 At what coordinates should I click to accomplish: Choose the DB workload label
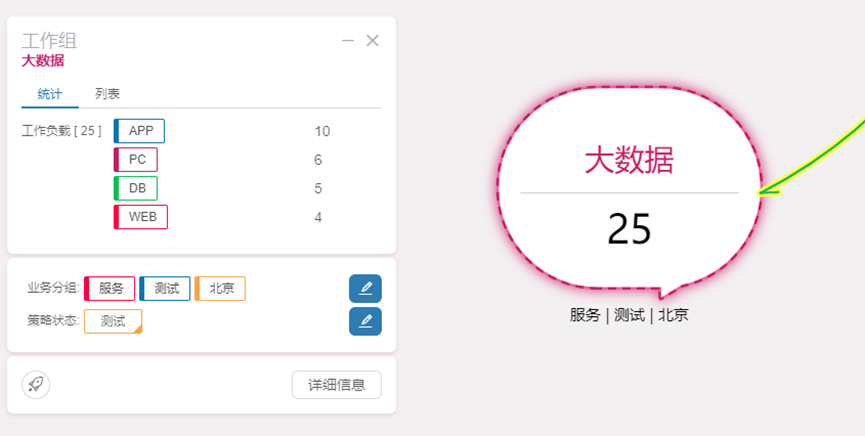click(x=136, y=188)
